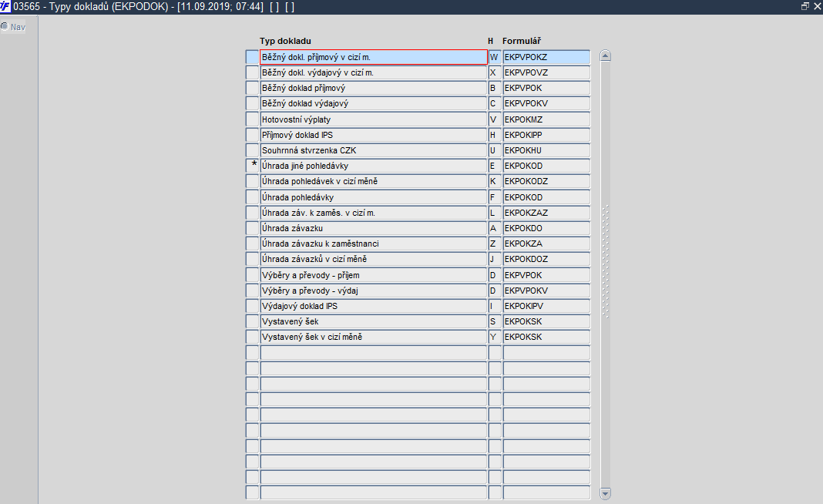The height and width of the screenshot is (504, 823).
Task: Click form field EKPOKDO
Action: pyautogui.click(x=546, y=228)
